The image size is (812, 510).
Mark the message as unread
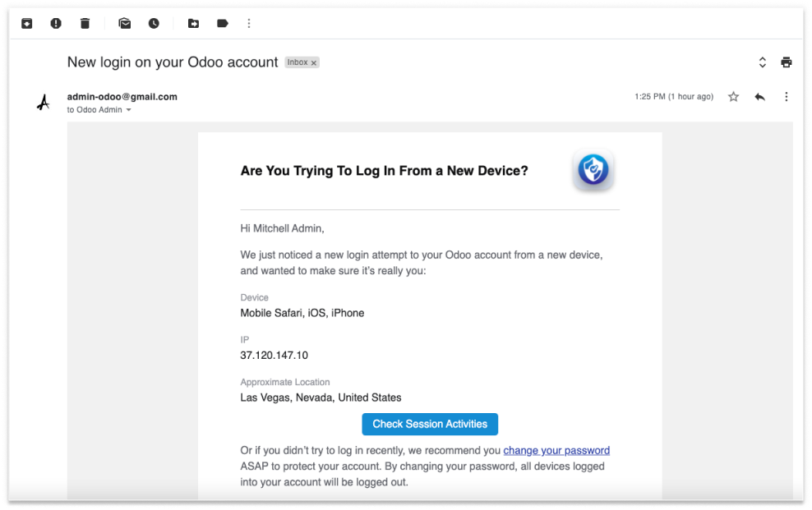point(124,24)
